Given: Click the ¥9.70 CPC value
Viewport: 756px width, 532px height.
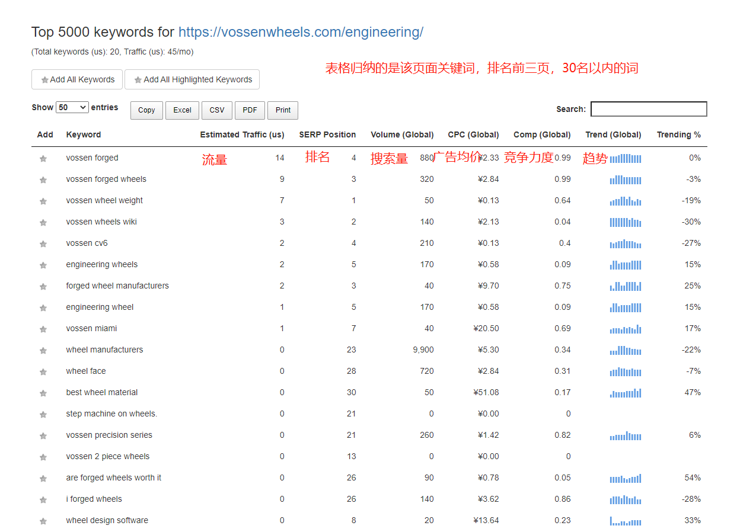Looking at the screenshot, I should click(x=489, y=286).
